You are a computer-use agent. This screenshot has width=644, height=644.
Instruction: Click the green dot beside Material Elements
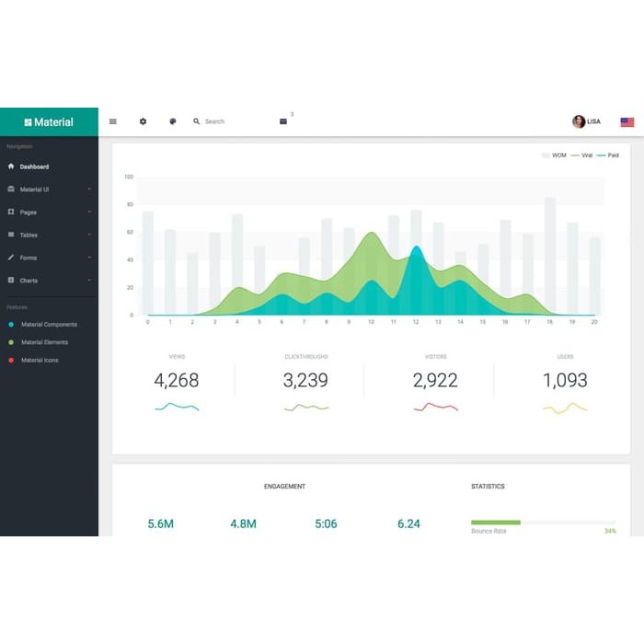coord(11,342)
